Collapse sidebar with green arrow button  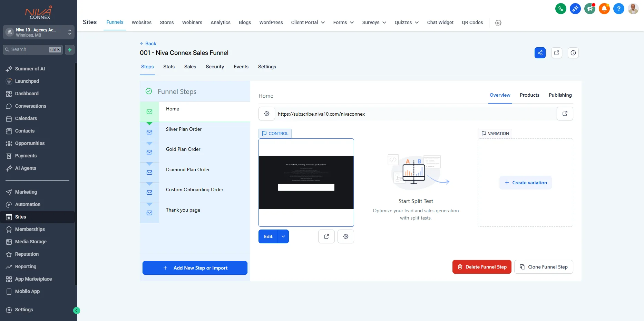click(x=77, y=311)
